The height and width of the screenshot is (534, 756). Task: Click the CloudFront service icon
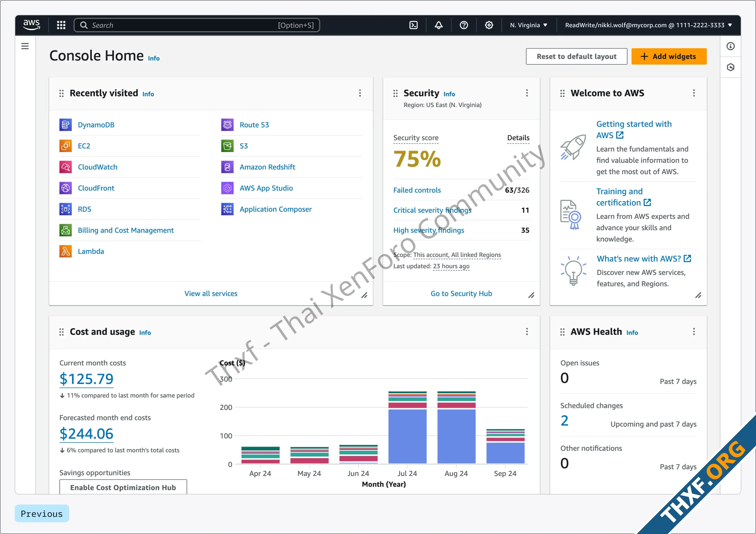click(66, 188)
